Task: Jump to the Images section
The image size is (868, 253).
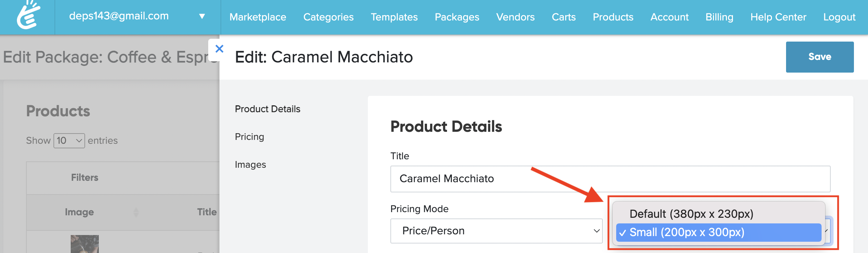Action: (x=250, y=165)
